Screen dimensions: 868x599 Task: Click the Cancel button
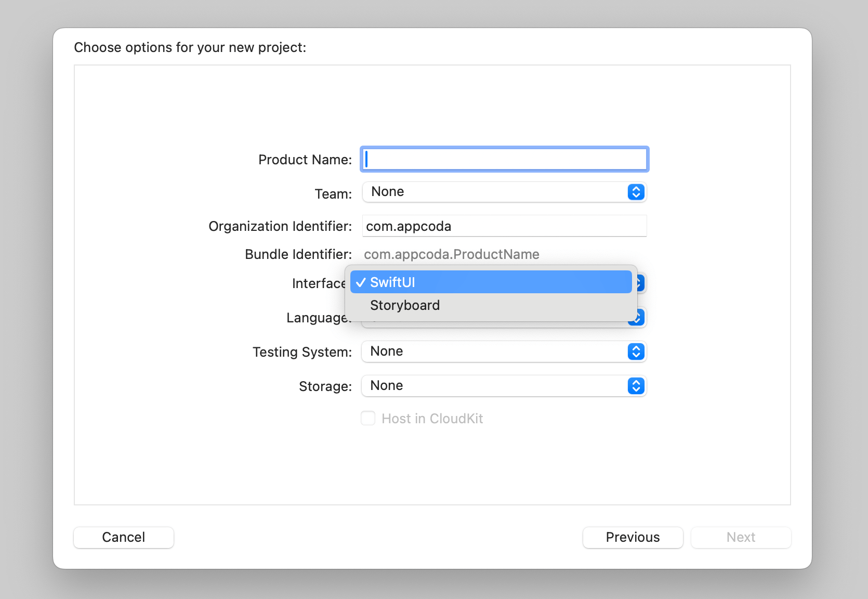pos(124,537)
